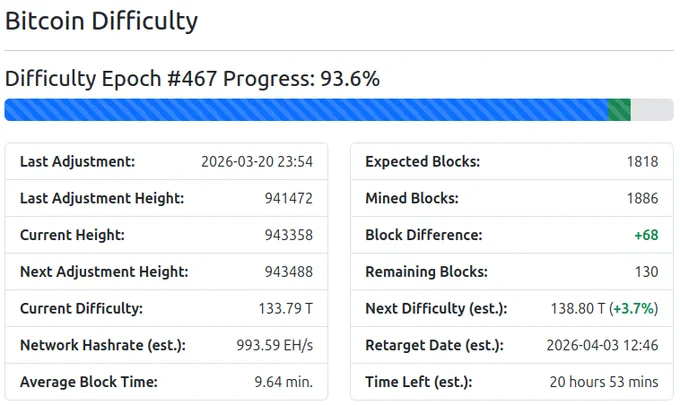Select the Last Adjustment date value
The height and width of the screenshot is (405, 680).
pyautogui.click(x=257, y=162)
